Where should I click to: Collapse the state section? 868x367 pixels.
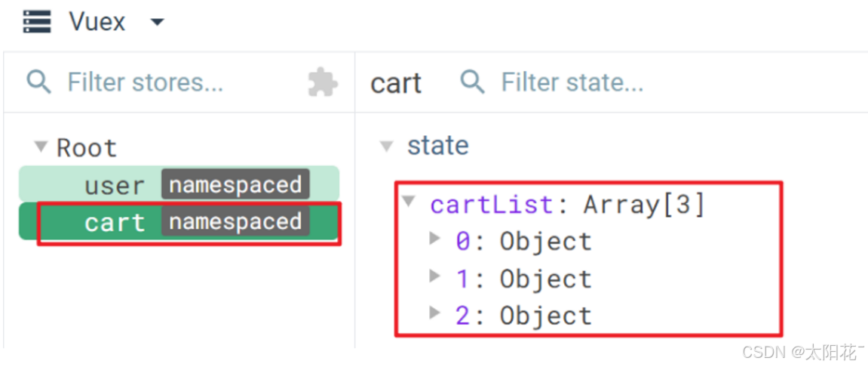coord(386,146)
